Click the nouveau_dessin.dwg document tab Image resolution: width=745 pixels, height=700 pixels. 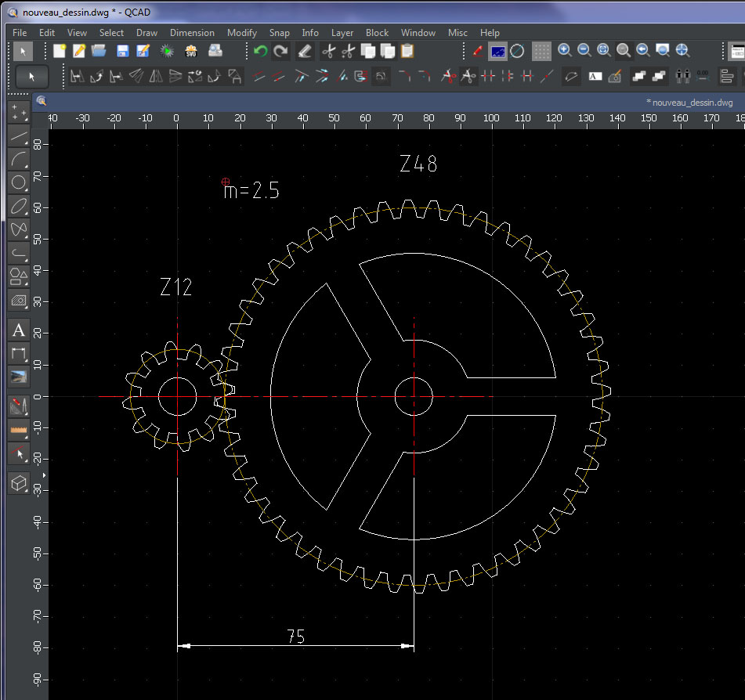(x=689, y=103)
